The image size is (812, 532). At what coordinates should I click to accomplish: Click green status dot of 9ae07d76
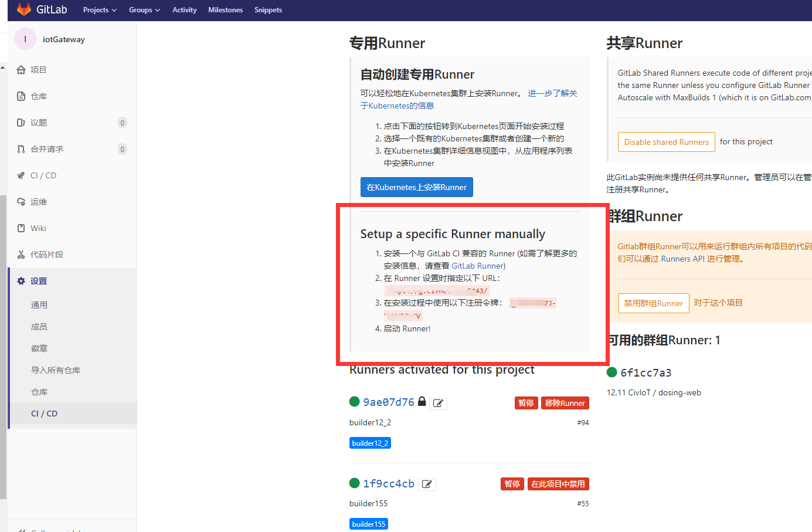tap(354, 401)
